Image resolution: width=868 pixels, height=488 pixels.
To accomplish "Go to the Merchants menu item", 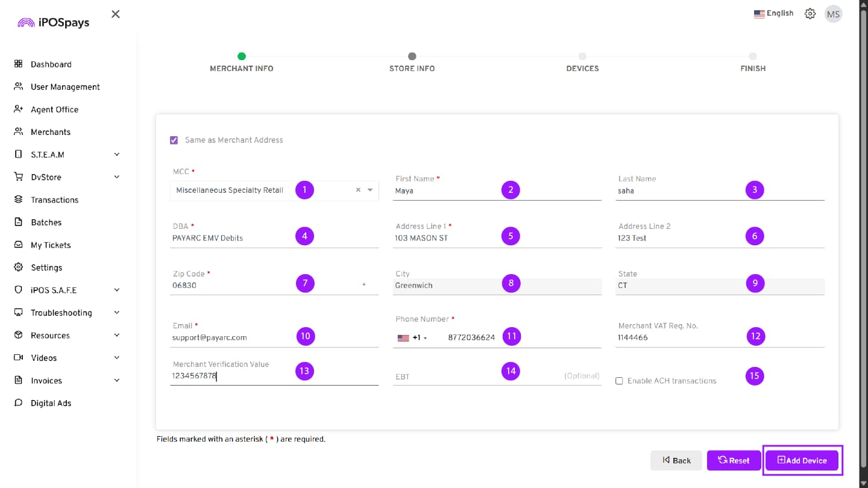I will click(51, 132).
